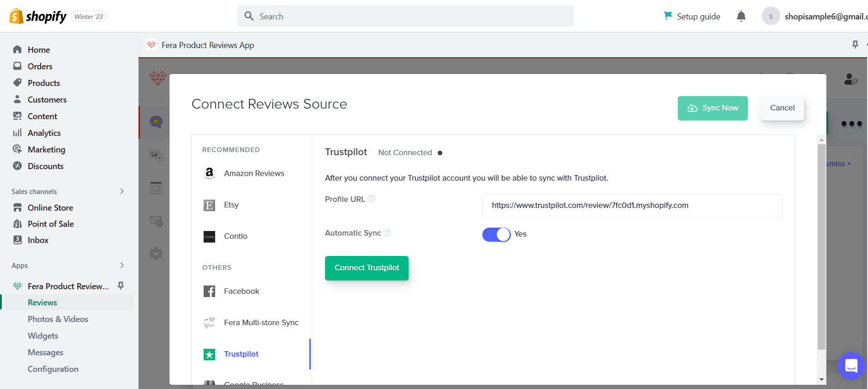Open the notifications bell
This screenshot has width=868, height=389.
point(741,16)
